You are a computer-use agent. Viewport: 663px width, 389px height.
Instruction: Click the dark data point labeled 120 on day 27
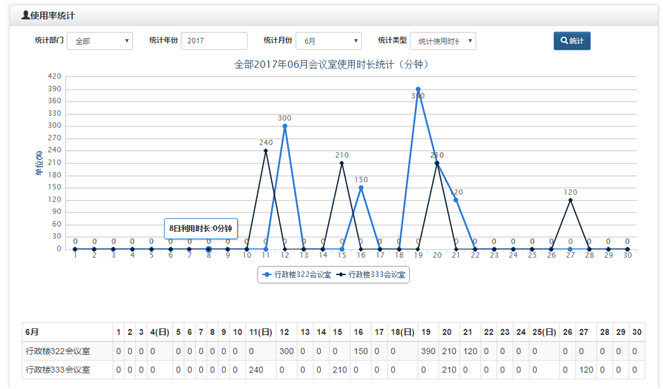(570, 200)
